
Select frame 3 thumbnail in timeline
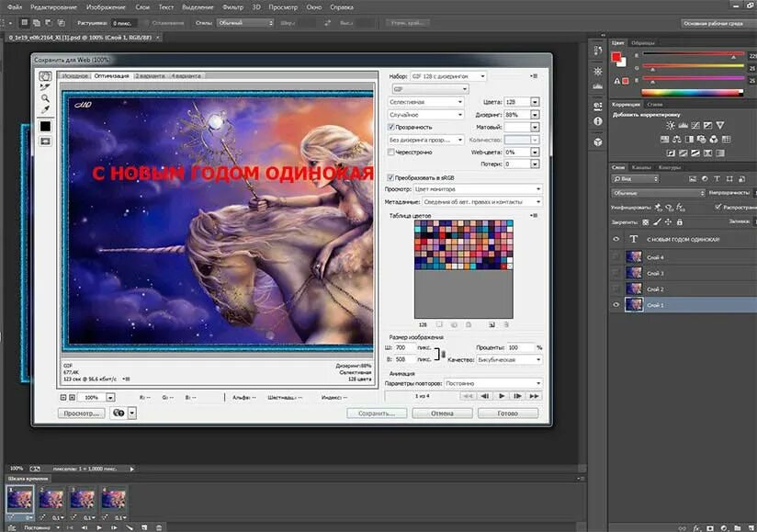[82, 499]
